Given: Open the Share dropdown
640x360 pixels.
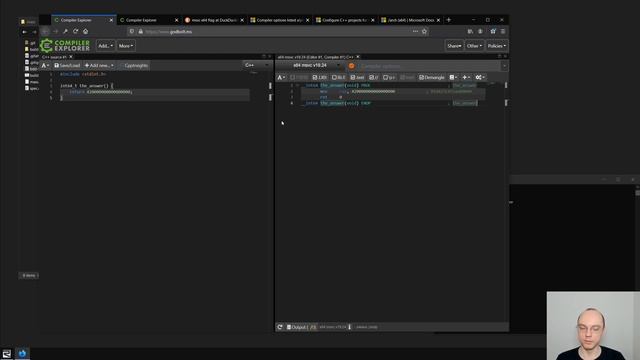Looking at the screenshot, I should (x=454, y=46).
